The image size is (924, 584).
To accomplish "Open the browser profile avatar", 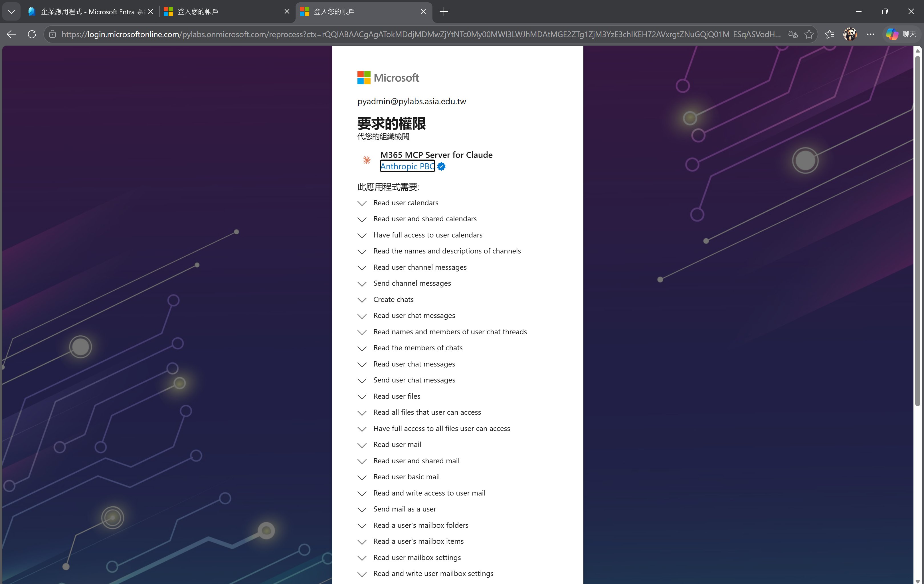I will tap(850, 34).
